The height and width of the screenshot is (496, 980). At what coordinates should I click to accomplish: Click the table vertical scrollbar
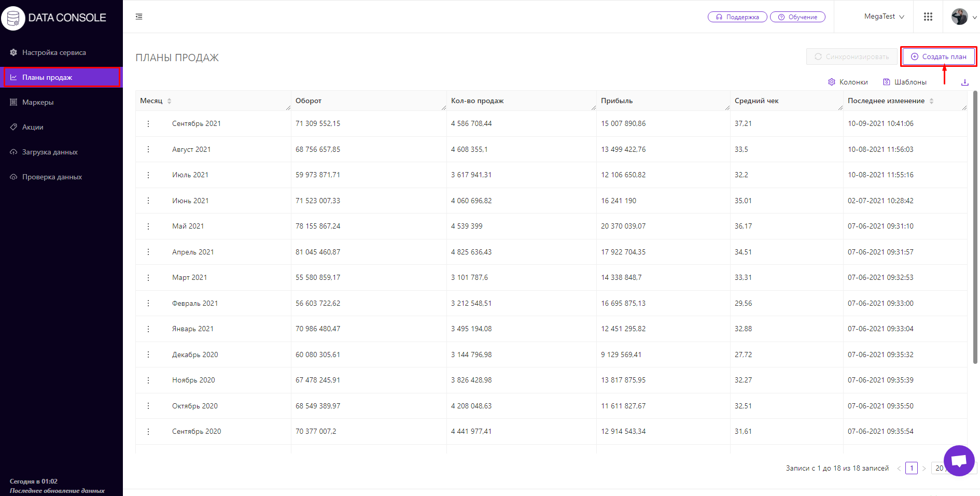click(975, 228)
